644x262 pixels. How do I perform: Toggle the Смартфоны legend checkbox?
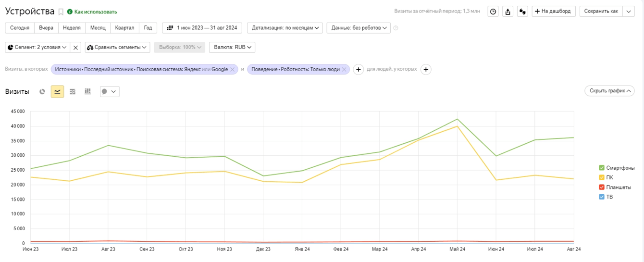coord(602,168)
